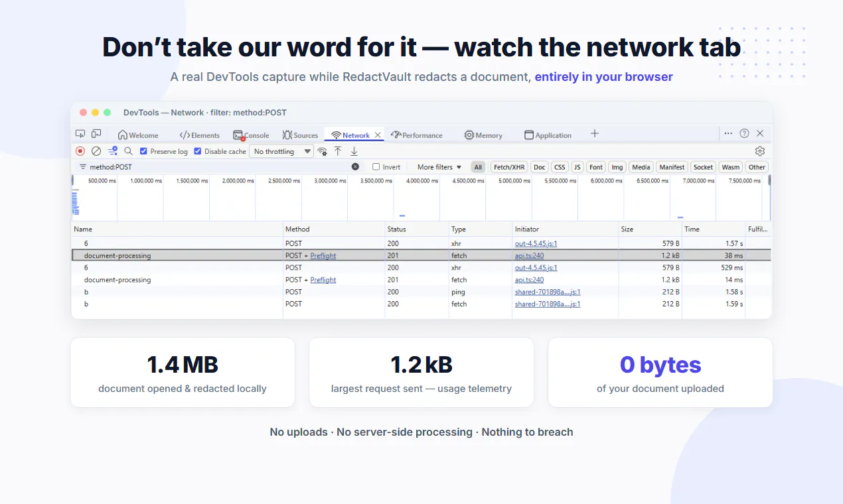The height and width of the screenshot is (504, 843).
Task: Sort by the Status column header
Action: [x=417, y=229]
